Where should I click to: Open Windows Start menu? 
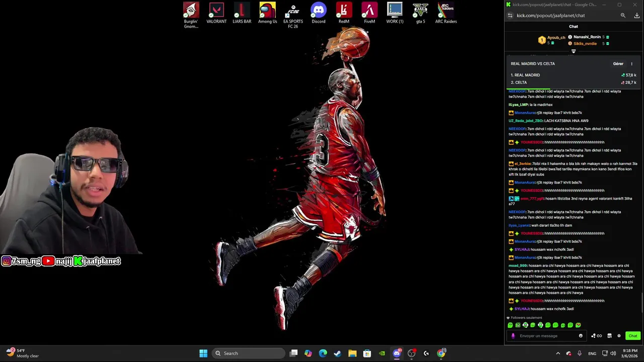click(203, 353)
